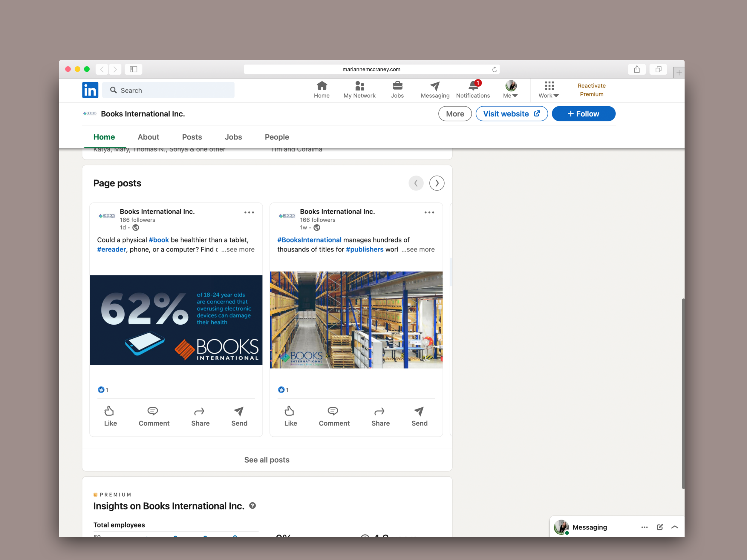
Task: Comment on the warehouse post
Action: click(x=334, y=417)
